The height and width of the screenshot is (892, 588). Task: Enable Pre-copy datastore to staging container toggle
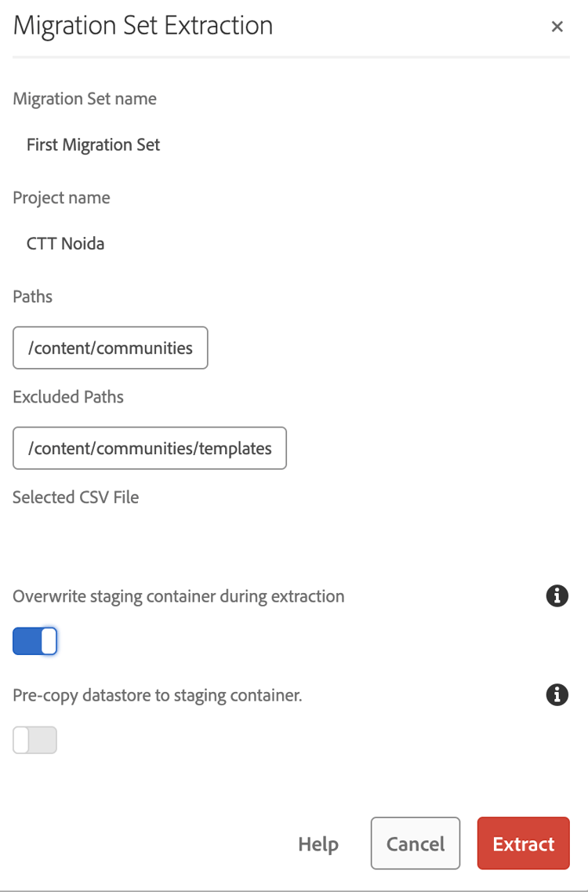[35, 740]
